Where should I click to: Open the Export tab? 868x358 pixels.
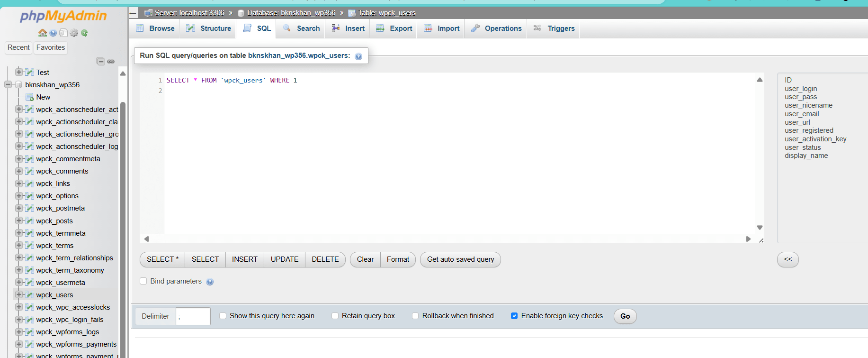click(394, 28)
